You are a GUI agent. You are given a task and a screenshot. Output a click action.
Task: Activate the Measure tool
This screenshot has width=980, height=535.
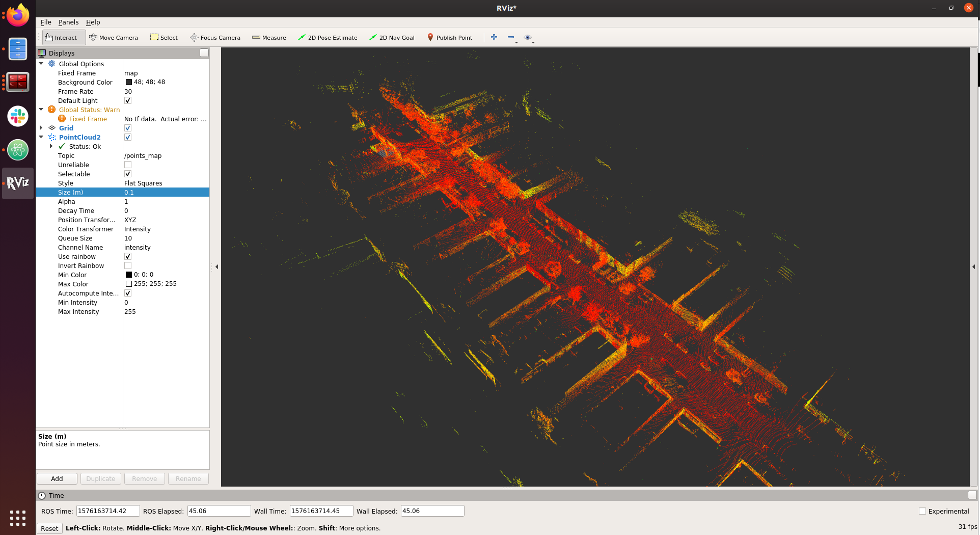[x=269, y=38]
